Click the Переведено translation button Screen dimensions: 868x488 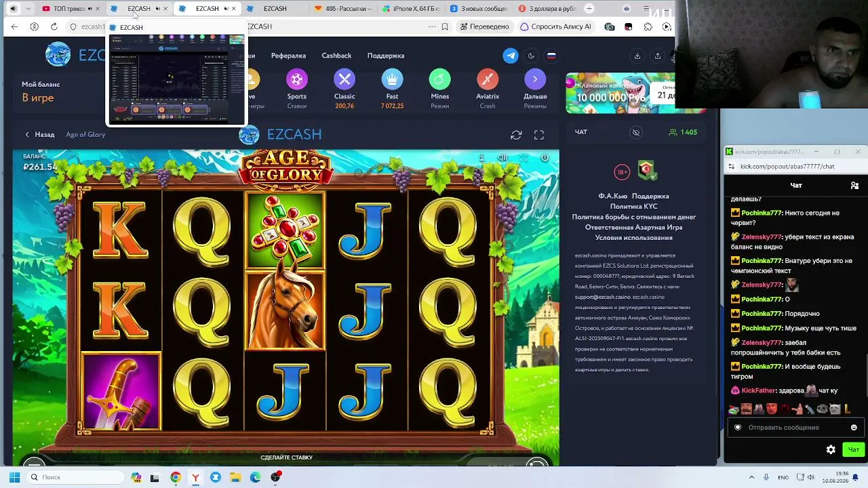pos(484,26)
